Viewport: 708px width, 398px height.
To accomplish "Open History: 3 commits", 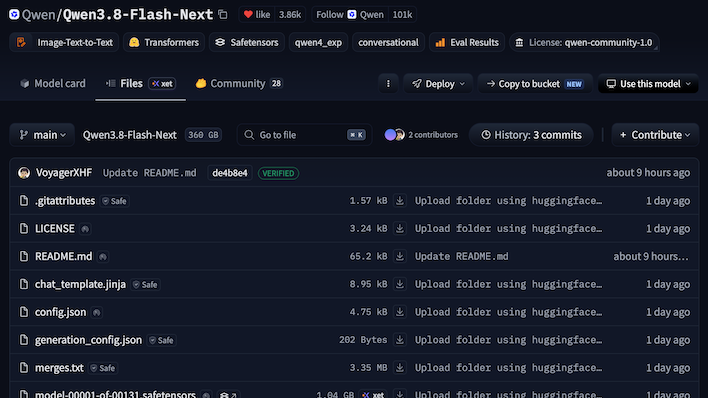I will [531, 135].
